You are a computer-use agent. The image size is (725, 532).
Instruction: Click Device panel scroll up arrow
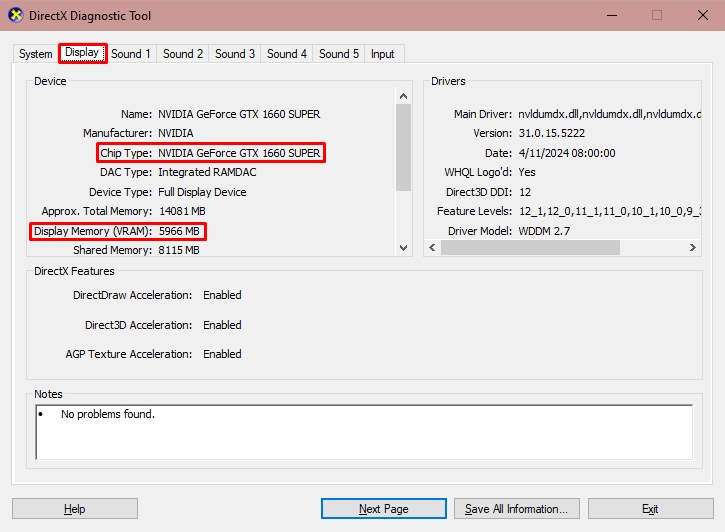pyautogui.click(x=403, y=96)
